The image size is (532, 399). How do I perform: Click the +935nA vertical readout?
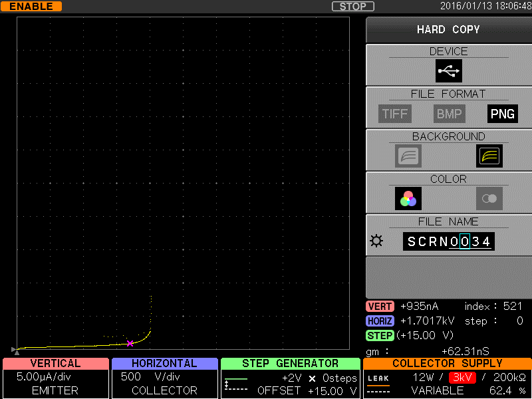[420, 307]
